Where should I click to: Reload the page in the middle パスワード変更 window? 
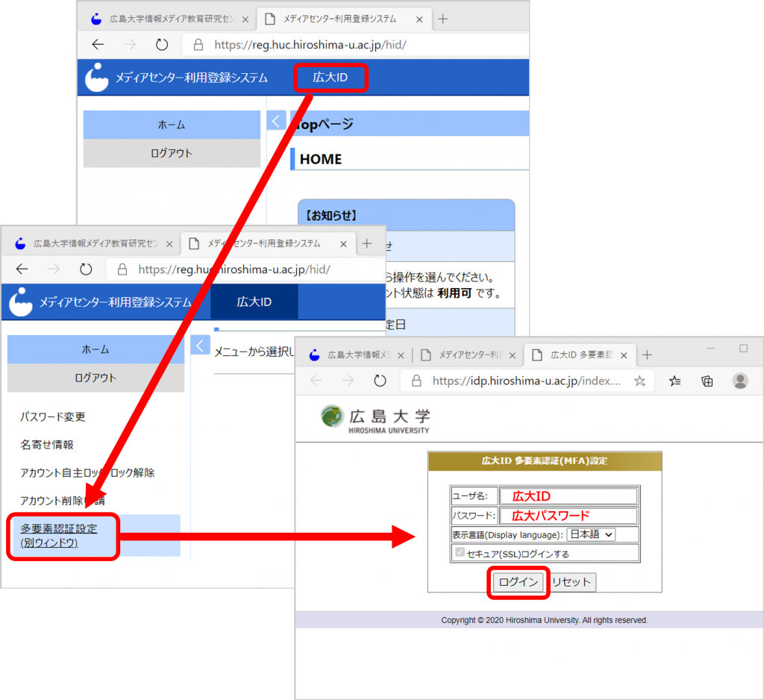[86, 269]
